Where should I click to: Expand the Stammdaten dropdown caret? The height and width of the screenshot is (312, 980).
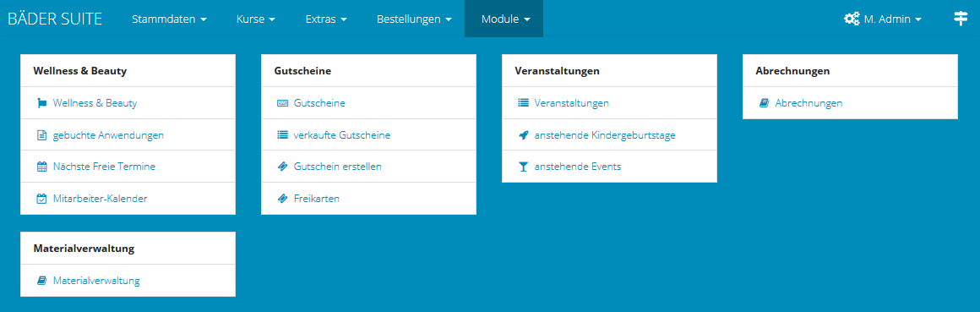[x=204, y=20]
